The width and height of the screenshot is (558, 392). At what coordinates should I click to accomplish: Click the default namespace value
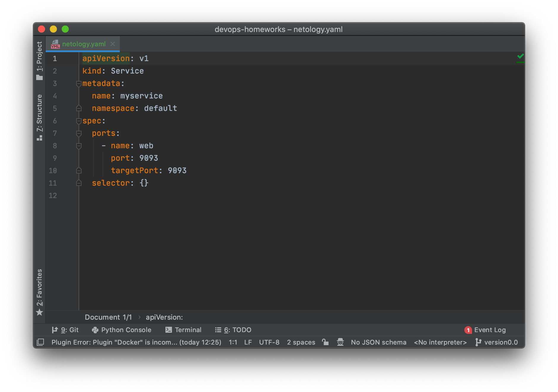click(x=160, y=108)
